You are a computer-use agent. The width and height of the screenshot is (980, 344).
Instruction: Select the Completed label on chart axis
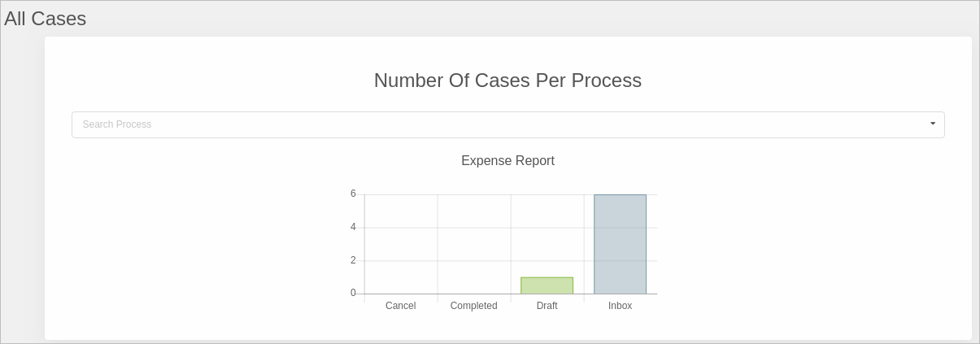[x=473, y=306]
